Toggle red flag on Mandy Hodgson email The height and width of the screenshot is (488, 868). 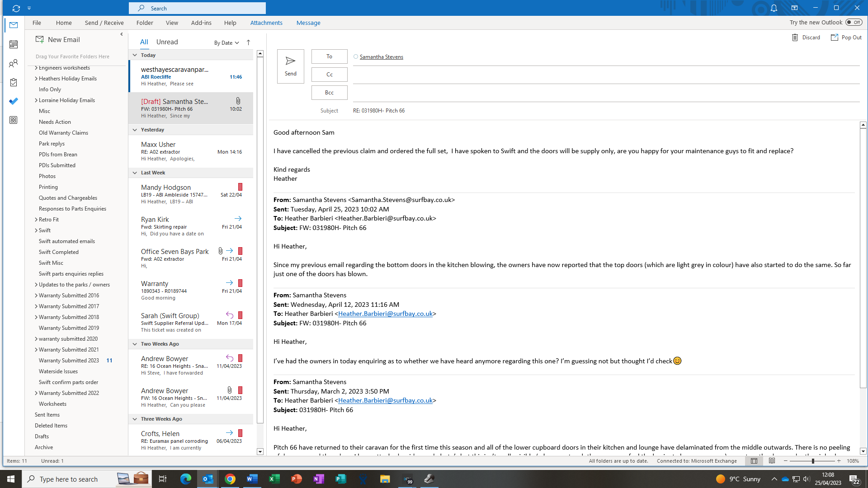[x=240, y=187]
